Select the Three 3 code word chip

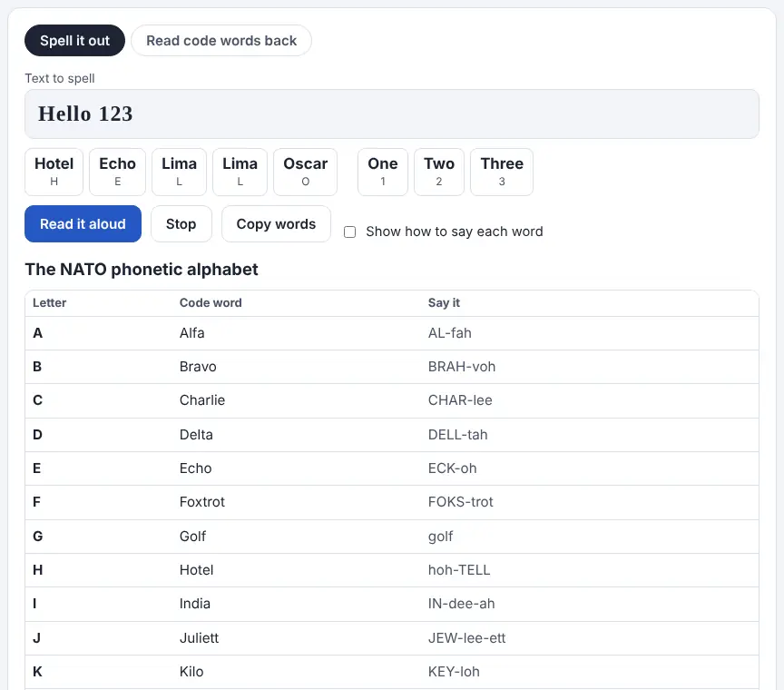pyautogui.click(x=502, y=172)
